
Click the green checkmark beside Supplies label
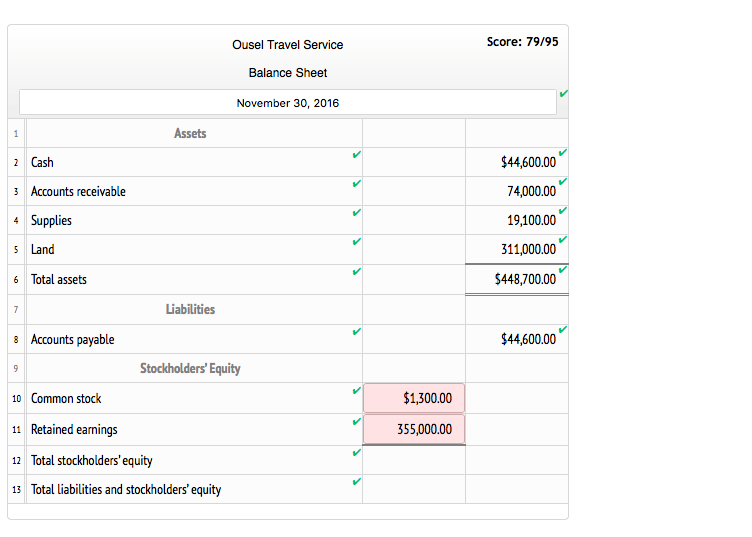pyautogui.click(x=356, y=213)
